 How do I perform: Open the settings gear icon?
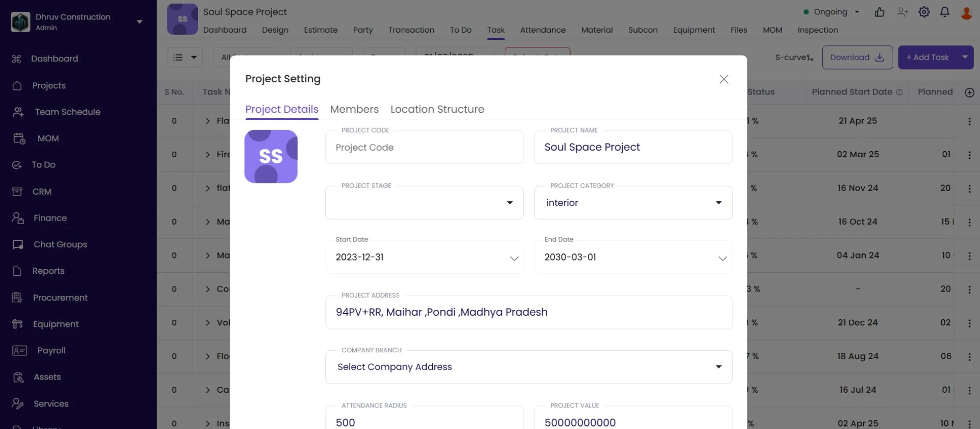tap(924, 12)
